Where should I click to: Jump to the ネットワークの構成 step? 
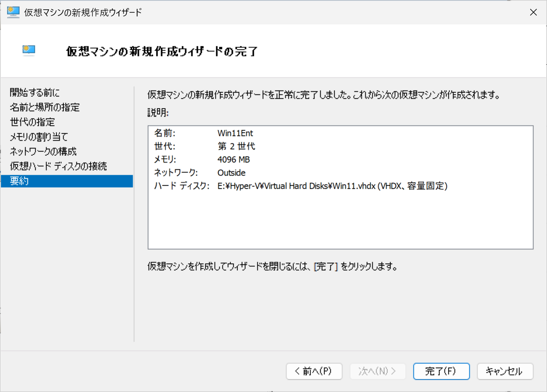(x=43, y=152)
